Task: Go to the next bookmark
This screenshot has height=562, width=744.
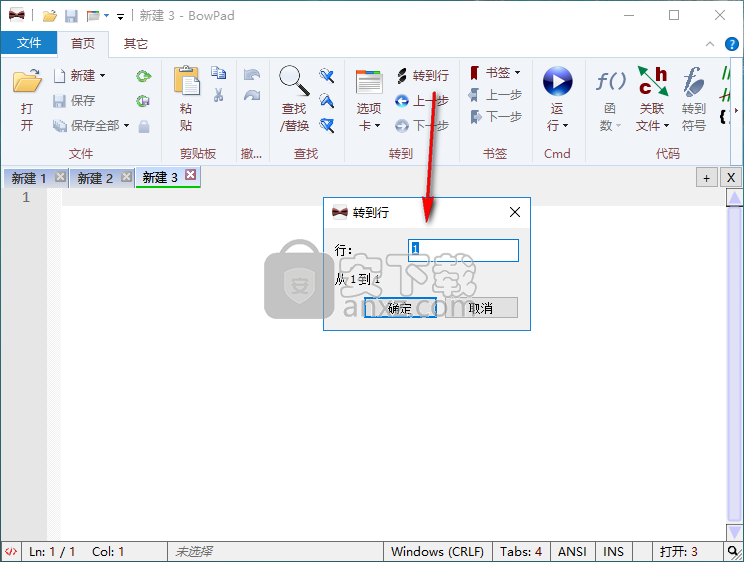Action: [x=496, y=117]
